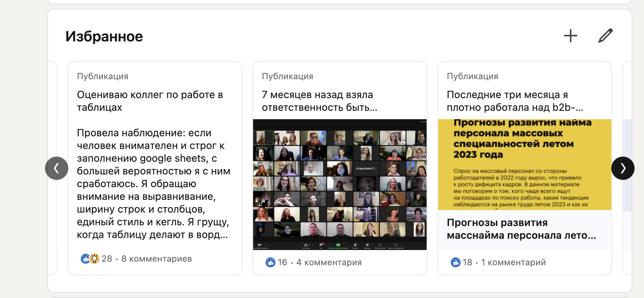The image size is (644, 298).
Task: Open post 7 месяцев назад взяла ответственность
Action: [319, 101]
